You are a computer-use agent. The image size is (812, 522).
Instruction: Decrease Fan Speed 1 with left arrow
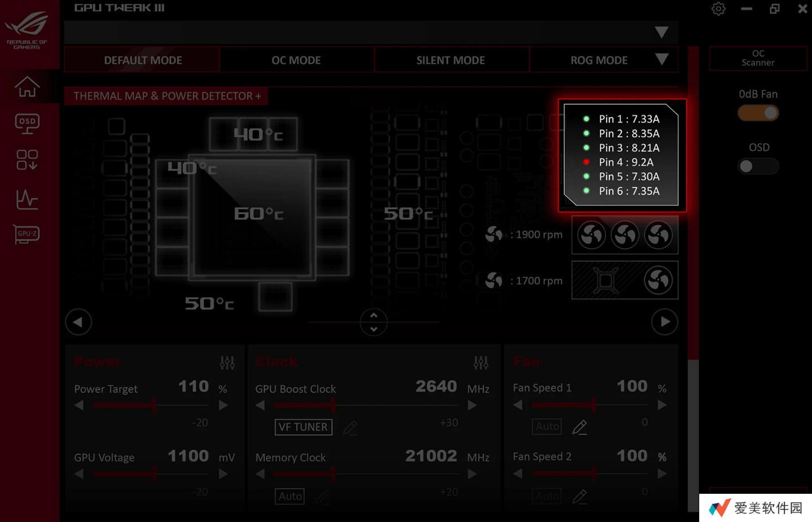[x=518, y=405]
